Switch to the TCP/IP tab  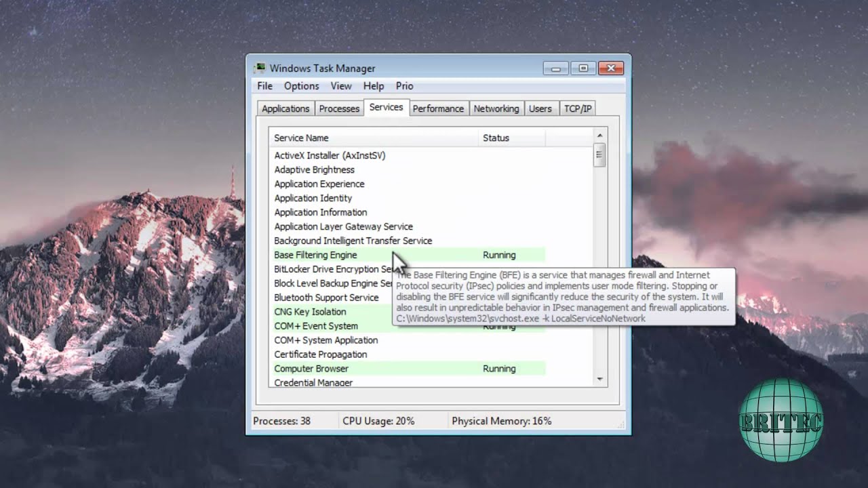pos(578,108)
